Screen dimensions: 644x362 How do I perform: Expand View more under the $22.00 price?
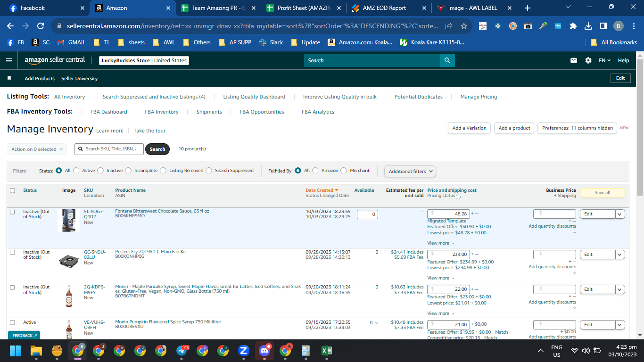(441, 313)
